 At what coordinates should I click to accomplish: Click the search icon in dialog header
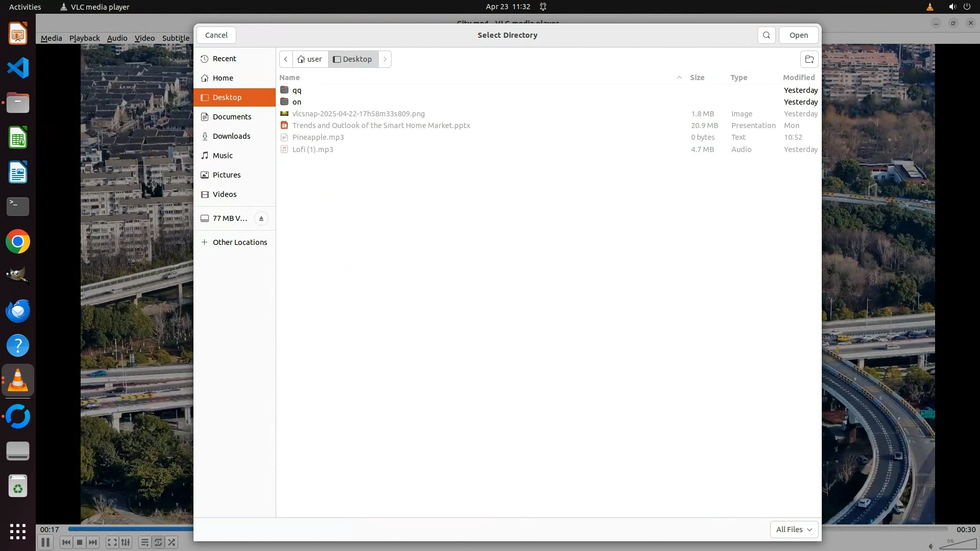point(766,35)
